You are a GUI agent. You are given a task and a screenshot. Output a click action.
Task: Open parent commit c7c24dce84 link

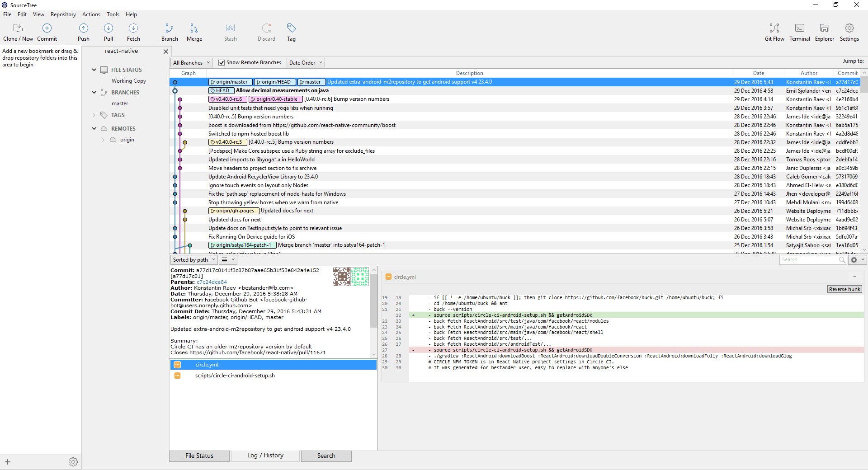point(212,282)
